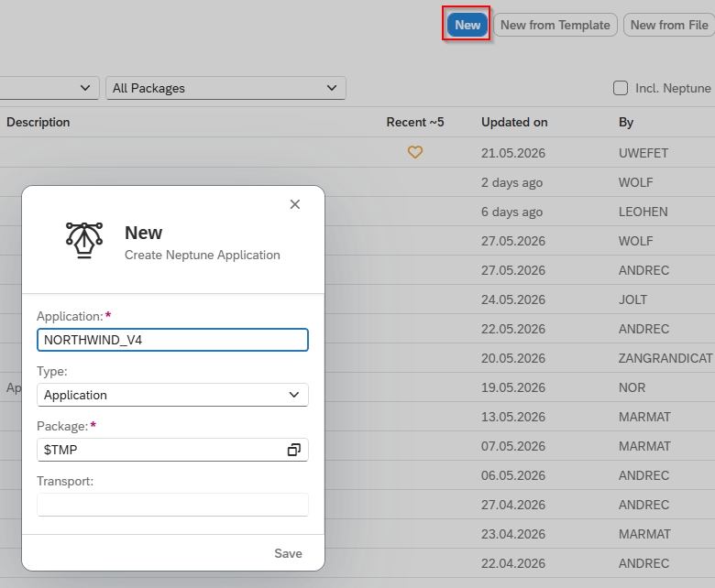Select the 06.05.2026 date cell
The width and height of the screenshot is (715, 588).
click(513, 475)
